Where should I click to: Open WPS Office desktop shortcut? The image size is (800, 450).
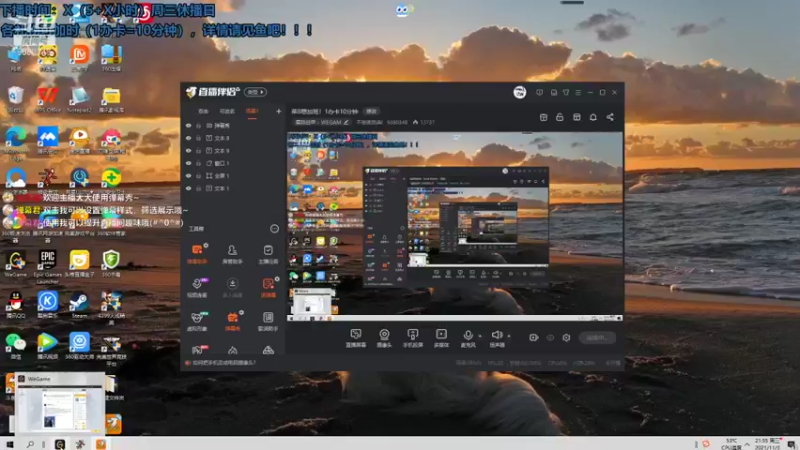tap(47, 99)
